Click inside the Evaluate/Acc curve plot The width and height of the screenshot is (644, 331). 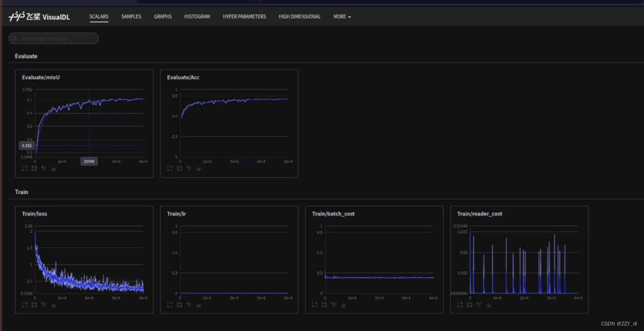click(234, 123)
